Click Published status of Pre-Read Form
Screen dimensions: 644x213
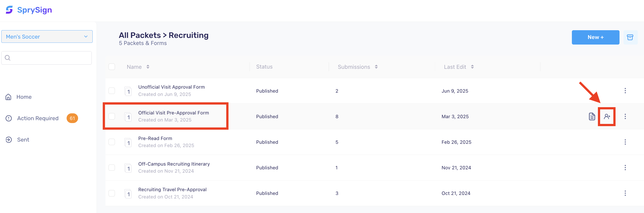pos(267,142)
